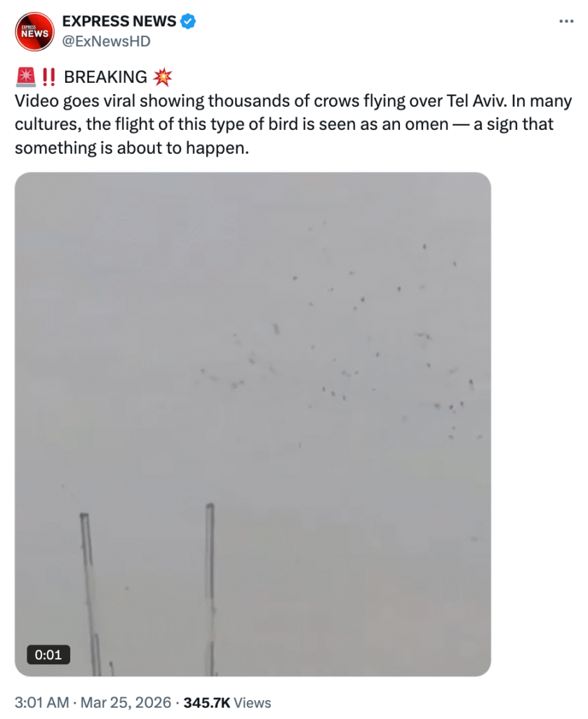
Task: Click the taller right pole in video
Action: coord(211,589)
